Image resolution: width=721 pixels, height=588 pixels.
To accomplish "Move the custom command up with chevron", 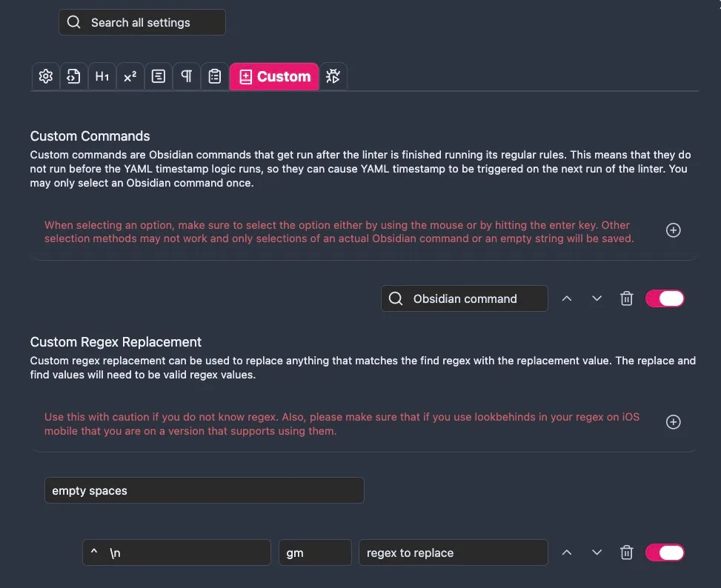I will click(x=567, y=298).
